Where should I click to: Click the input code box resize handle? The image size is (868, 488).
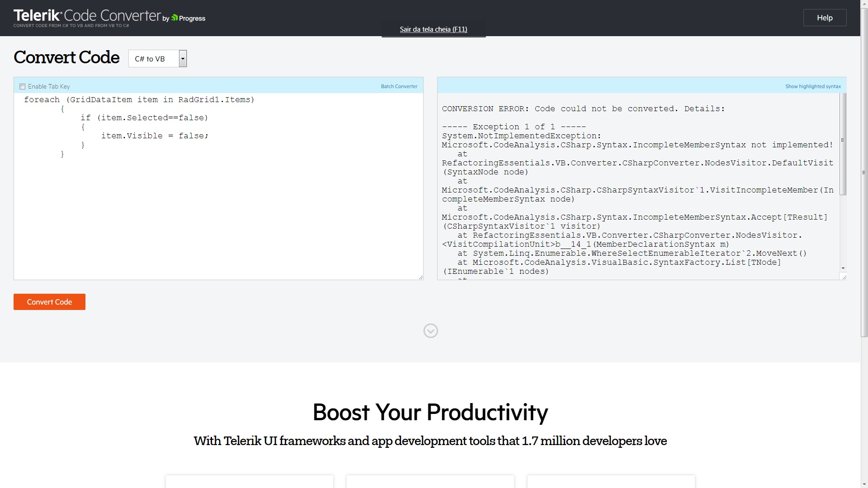click(421, 277)
